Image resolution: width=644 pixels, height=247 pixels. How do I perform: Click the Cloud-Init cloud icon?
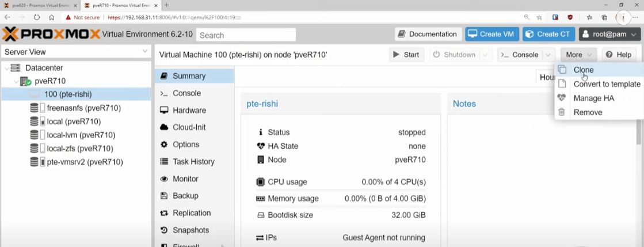pos(164,127)
